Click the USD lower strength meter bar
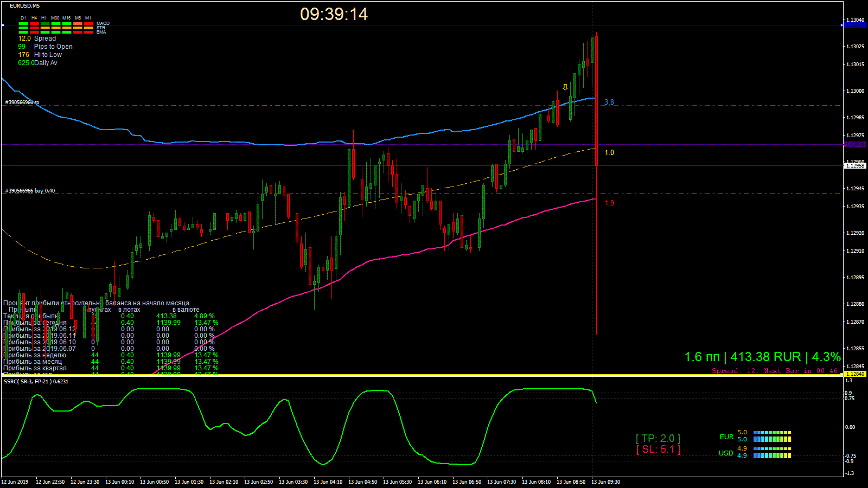This screenshot has height=488, width=868. [x=772, y=455]
